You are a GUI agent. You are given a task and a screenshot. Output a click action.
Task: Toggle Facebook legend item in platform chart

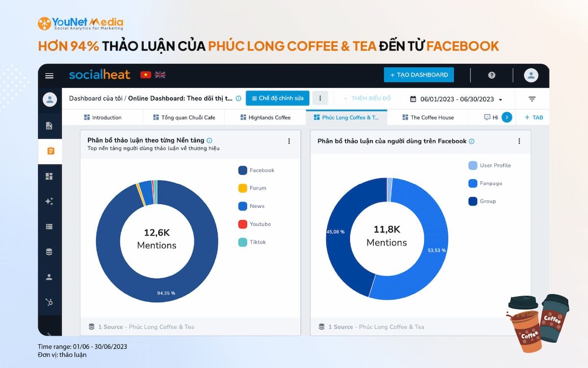(256, 170)
